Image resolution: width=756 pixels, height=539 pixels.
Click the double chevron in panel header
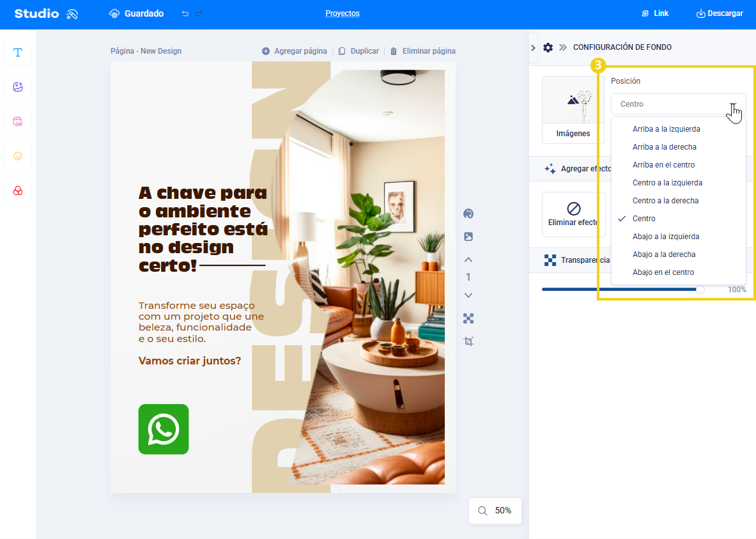(562, 47)
